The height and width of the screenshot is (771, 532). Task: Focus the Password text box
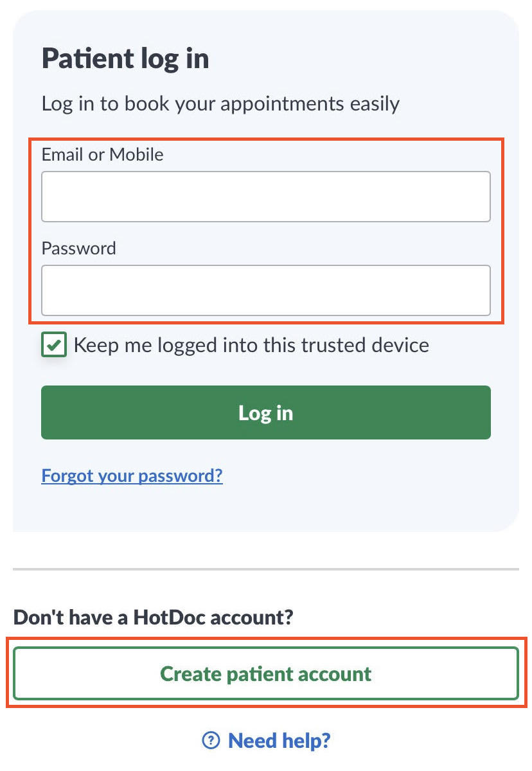(x=265, y=290)
